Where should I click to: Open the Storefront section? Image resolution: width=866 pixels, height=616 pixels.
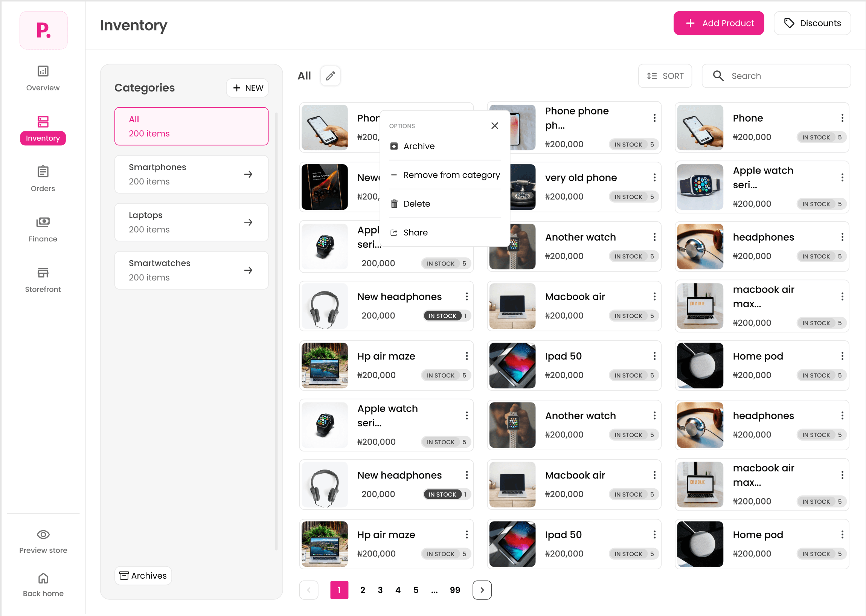[x=43, y=279]
